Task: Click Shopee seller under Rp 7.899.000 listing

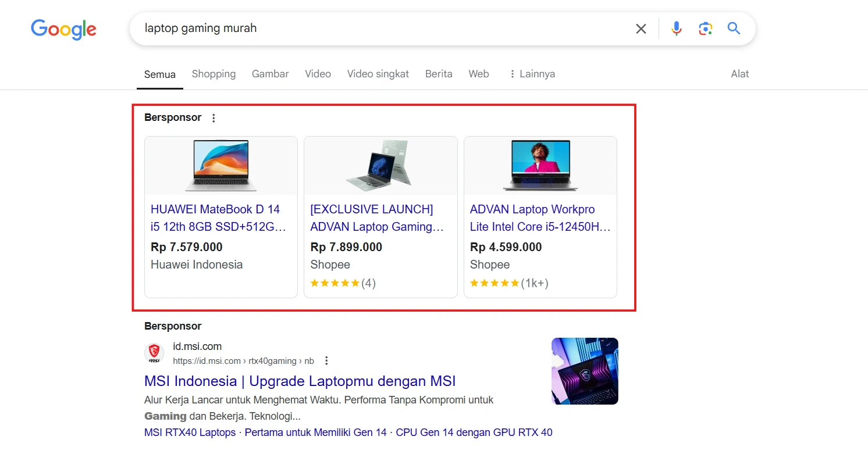Action: (x=330, y=264)
